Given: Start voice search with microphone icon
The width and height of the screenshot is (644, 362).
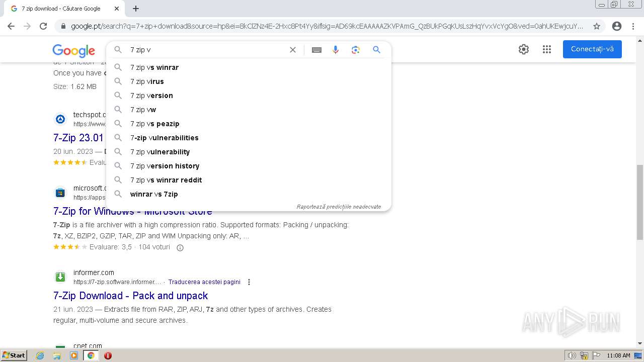Looking at the screenshot, I should click(336, 50).
